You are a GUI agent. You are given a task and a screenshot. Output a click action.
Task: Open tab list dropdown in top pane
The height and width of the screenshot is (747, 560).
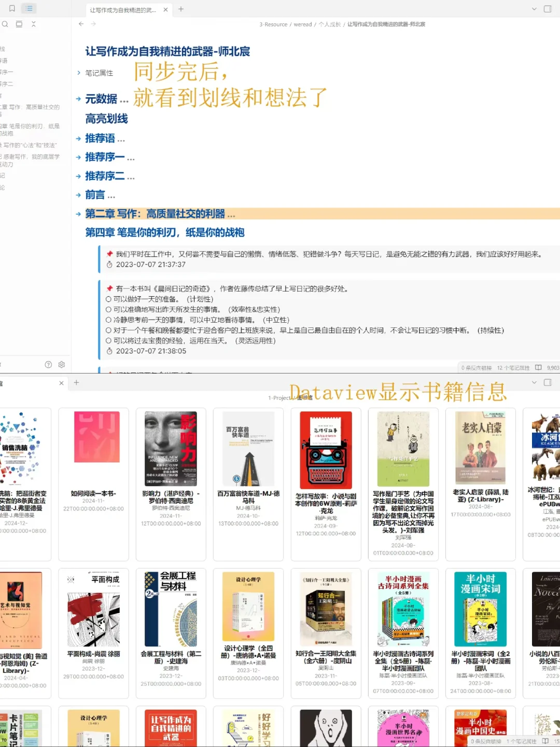(534, 9)
